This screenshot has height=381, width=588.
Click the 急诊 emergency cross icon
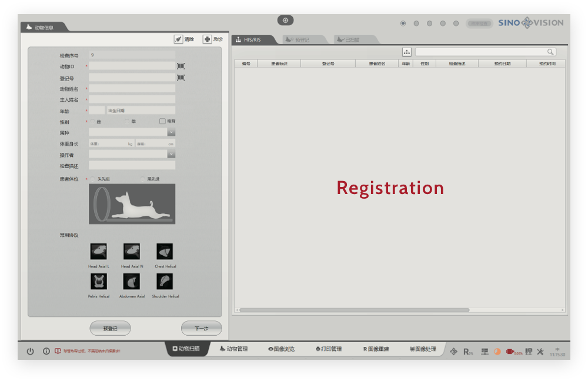point(207,39)
